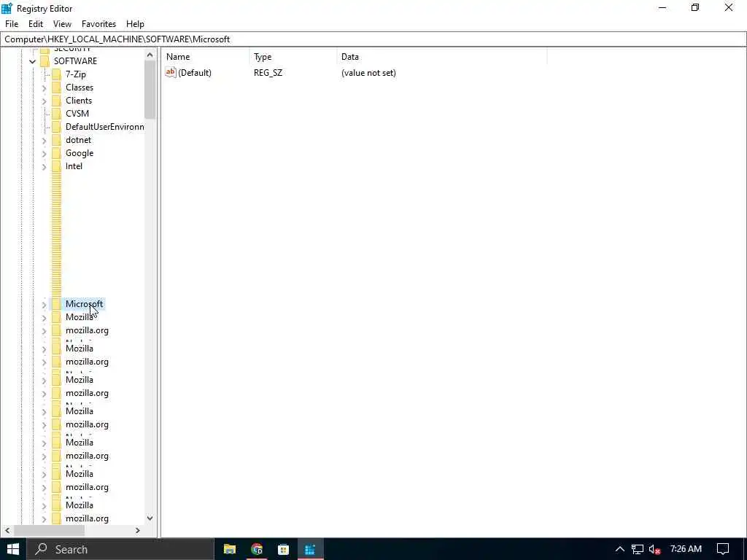Click the string value icon beside (Default)
The image size is (747, 560).
[x=171, y=72]
